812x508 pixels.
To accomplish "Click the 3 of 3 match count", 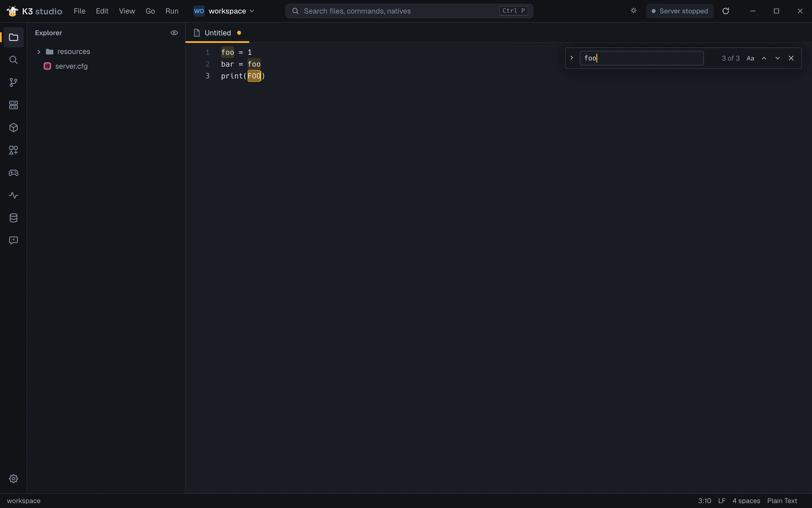I will click(730, 58).
